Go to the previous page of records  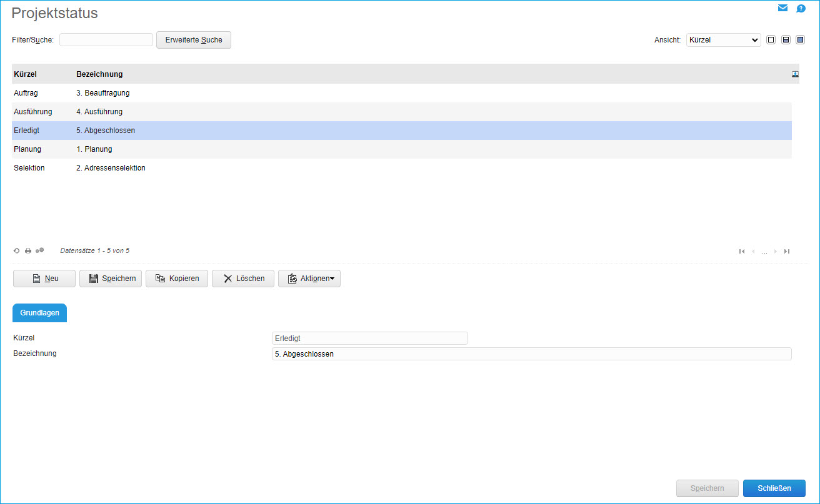coord(753,251)
